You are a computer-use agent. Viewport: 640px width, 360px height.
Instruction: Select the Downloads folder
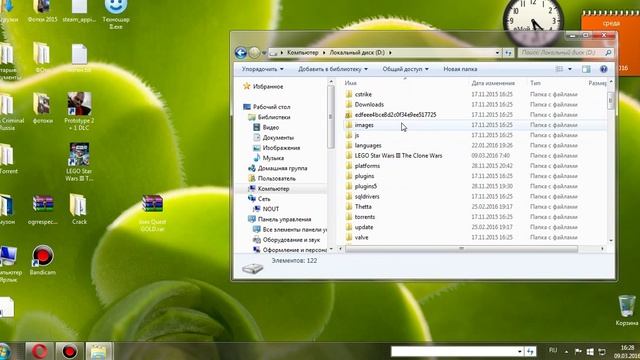click(x=369, y=104)
